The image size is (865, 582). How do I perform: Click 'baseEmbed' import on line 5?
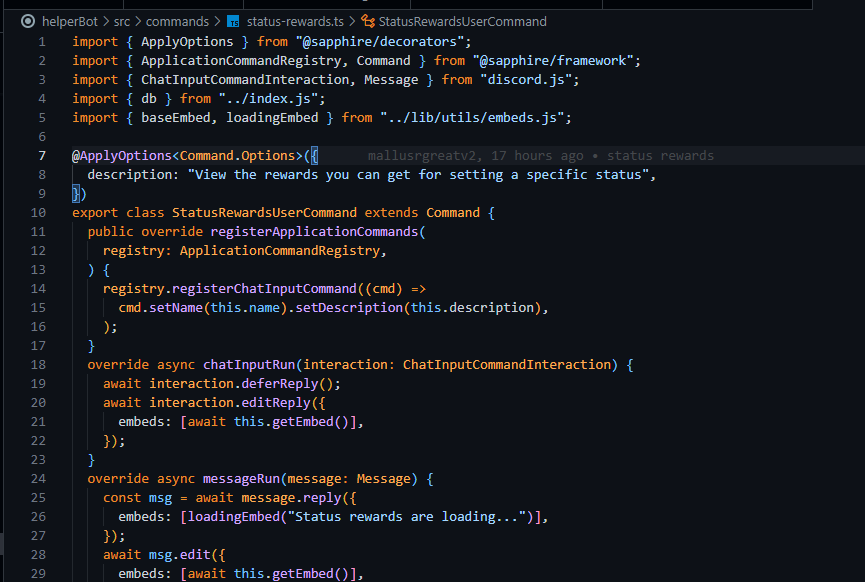[175, 118]
